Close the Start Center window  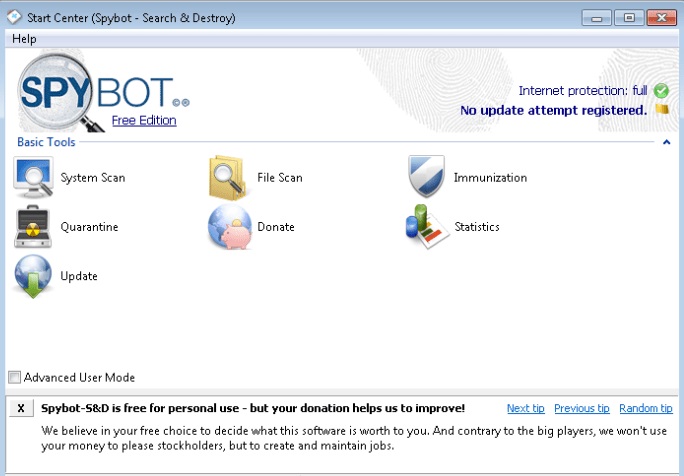[x=662, y=18]
